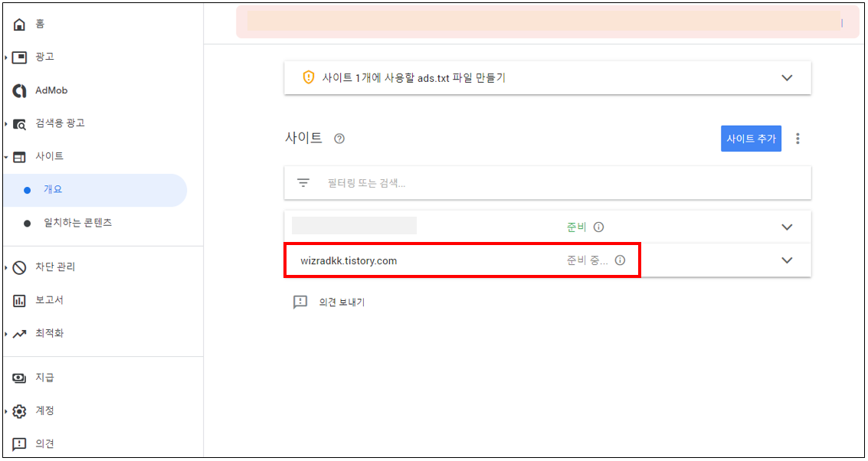
Task: Collapse the 사이트 sidebar section arrow
Action: pyautogui.click(x=5, y=157)
